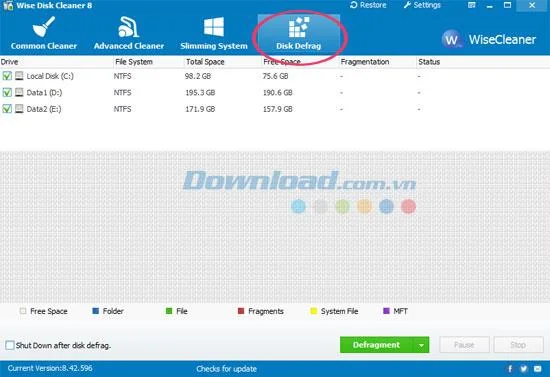This screenshot has height=377, width=550.
Task: Click the WiseCleaner logo
Action: coord(489,39)
